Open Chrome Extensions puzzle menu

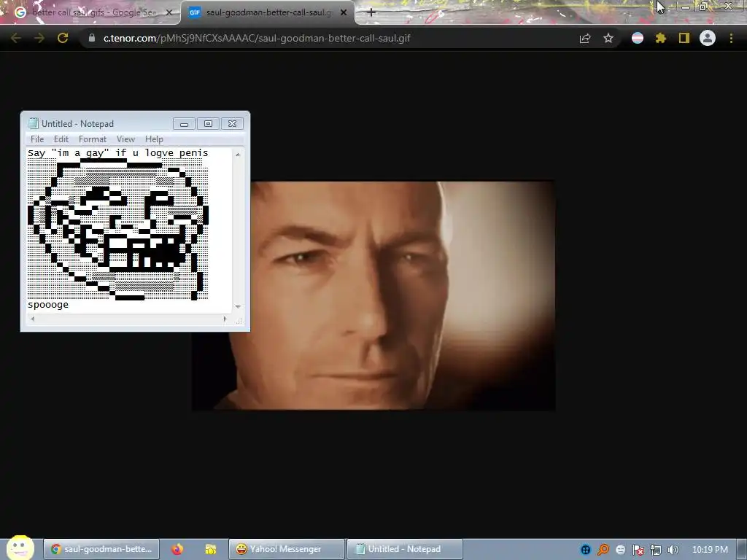(x=661, y=38)
